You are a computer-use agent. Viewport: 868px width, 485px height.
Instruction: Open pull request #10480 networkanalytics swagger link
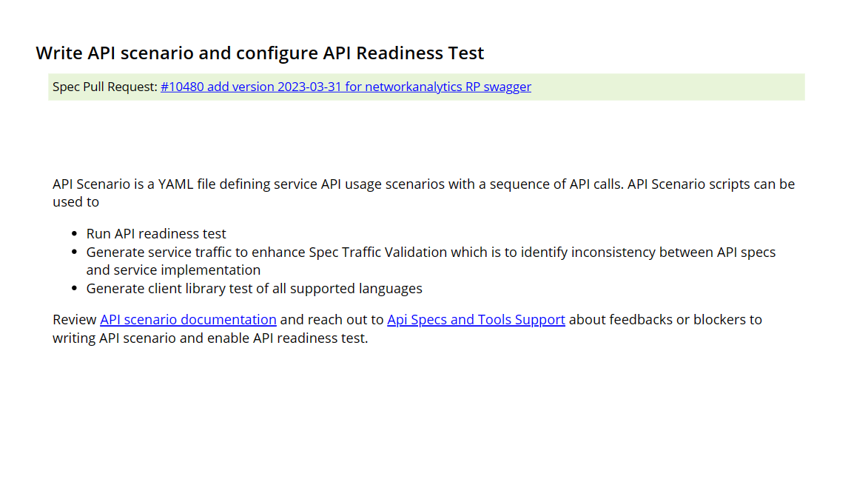346,87
